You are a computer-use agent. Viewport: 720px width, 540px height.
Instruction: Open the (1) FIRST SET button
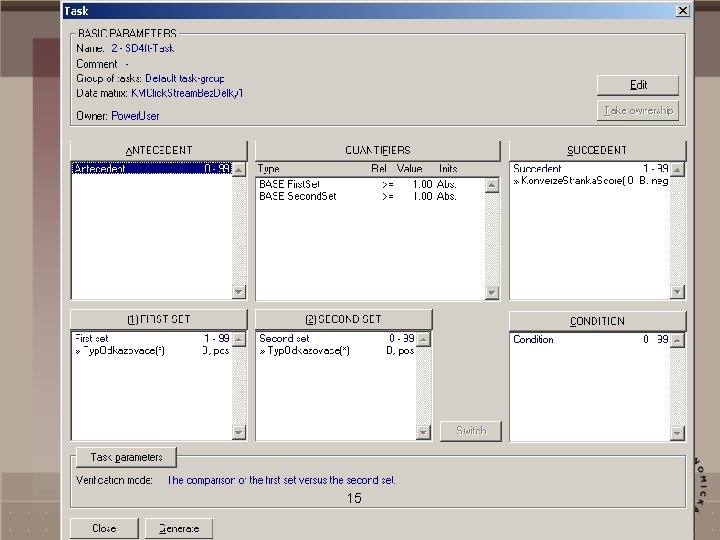[x=159, y=319]
